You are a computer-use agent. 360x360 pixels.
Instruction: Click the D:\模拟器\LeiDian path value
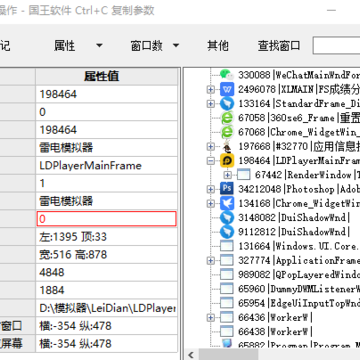tap(107, 308)
